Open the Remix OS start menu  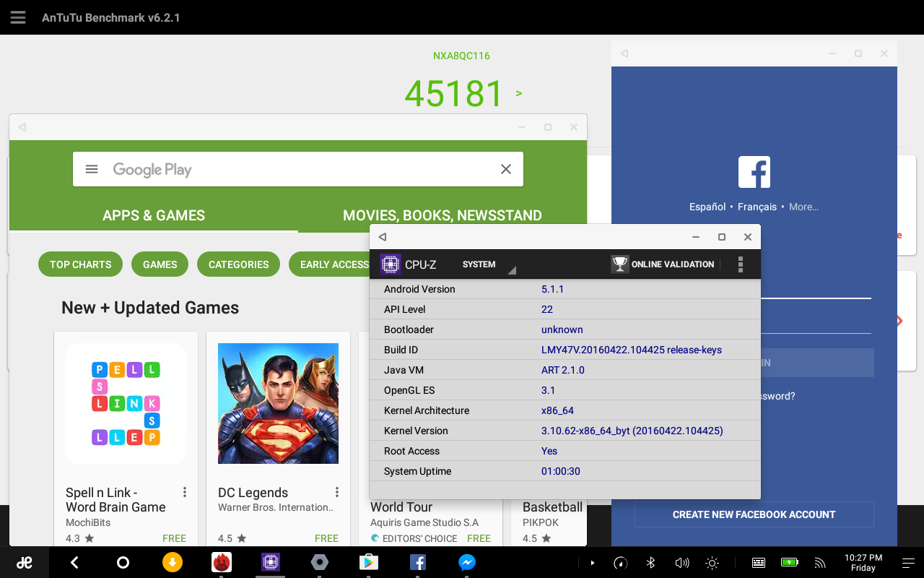[x=25, y=562]
